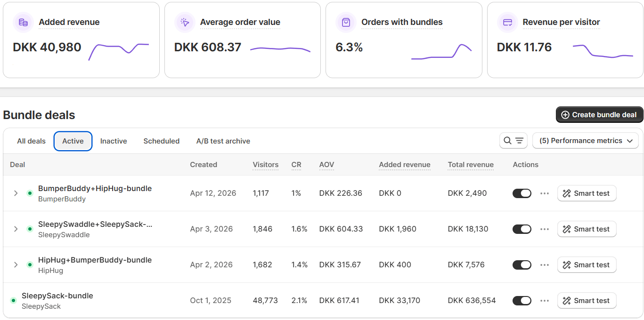
Task: Start Smart test for HipHug+BumperBuddy-bundle
Action: click(587, 265)
